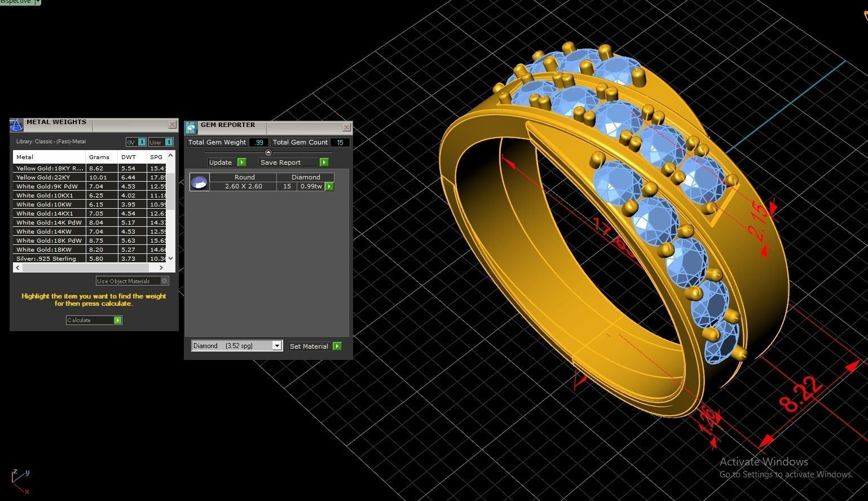The height and width of the screenshot is (501, 868).
Task: Click the Calculate button
Action: pyautogui.click(x=94, y=320)
